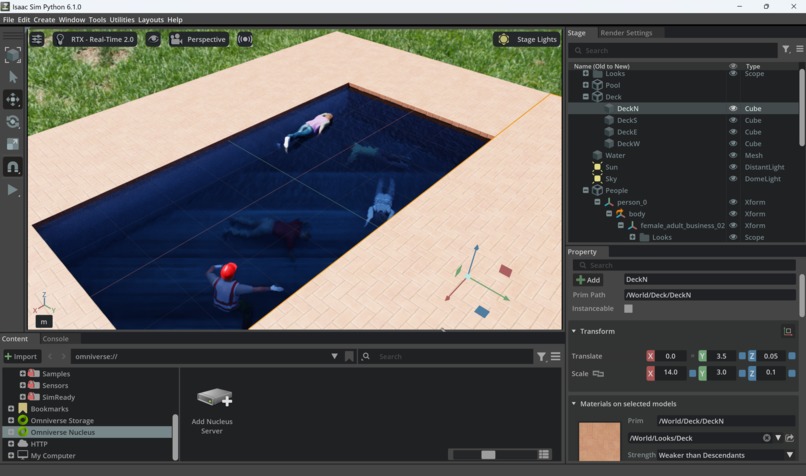Open the Create menu
This screenshot has width=806, height=476.
coord(44,20)
